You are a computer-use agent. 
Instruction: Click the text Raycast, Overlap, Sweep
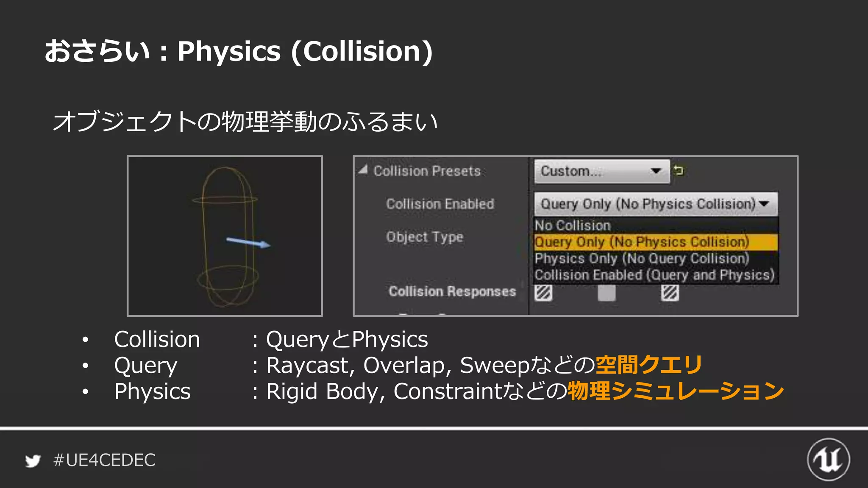398,366
